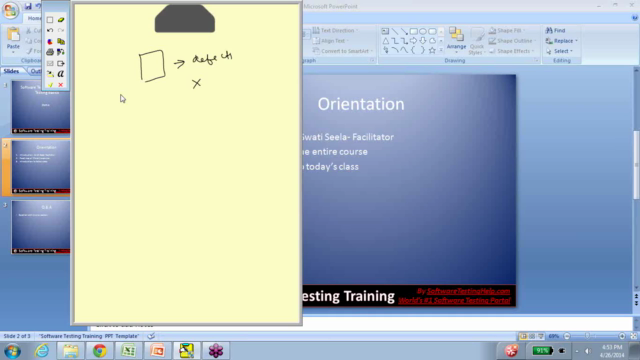Start Slide Show view button
This screenshot has width=640, height=360.
click(x=541, y=336)
